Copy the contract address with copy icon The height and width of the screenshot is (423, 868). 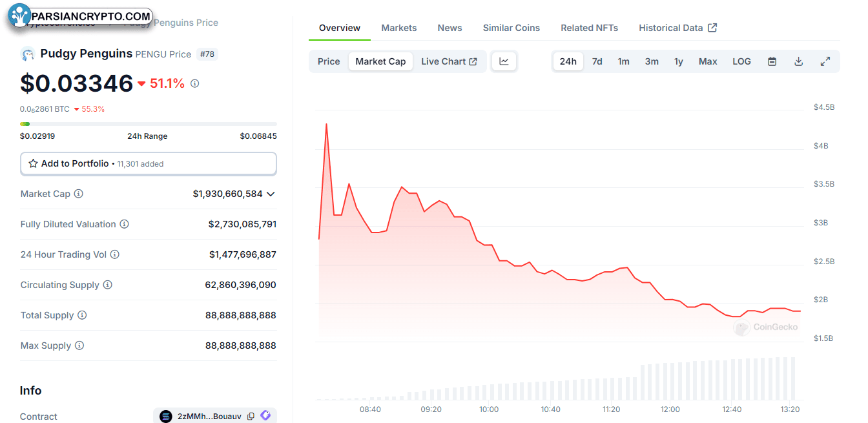(251, 417)
